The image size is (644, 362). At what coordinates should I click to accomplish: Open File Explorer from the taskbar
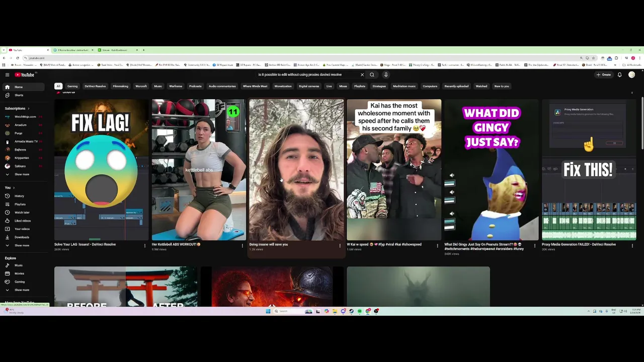click(x=335, y=311)
